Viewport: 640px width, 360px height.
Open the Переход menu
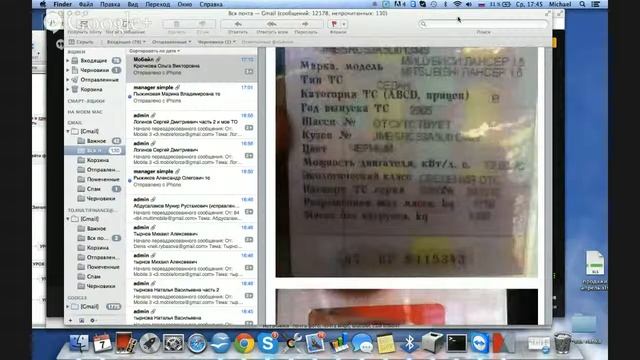(x=158, y=4)
